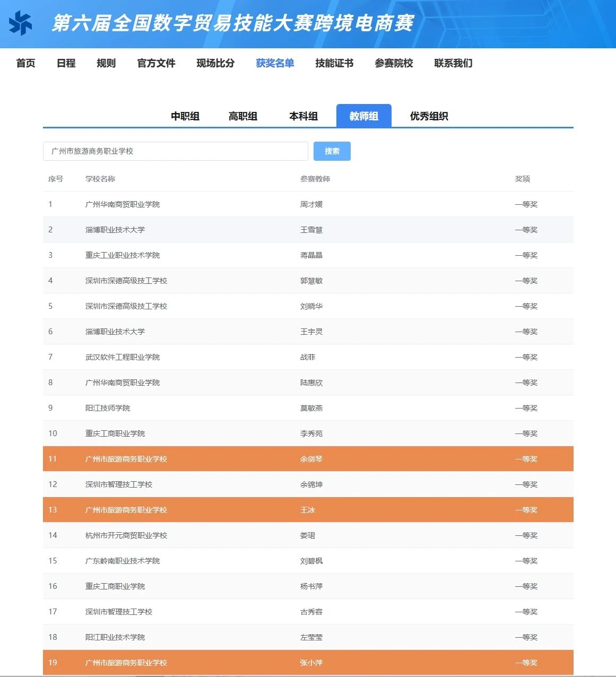616x677 pixels.
Task: Click highlighted teacher name 王冰
Action: [308, 510]
